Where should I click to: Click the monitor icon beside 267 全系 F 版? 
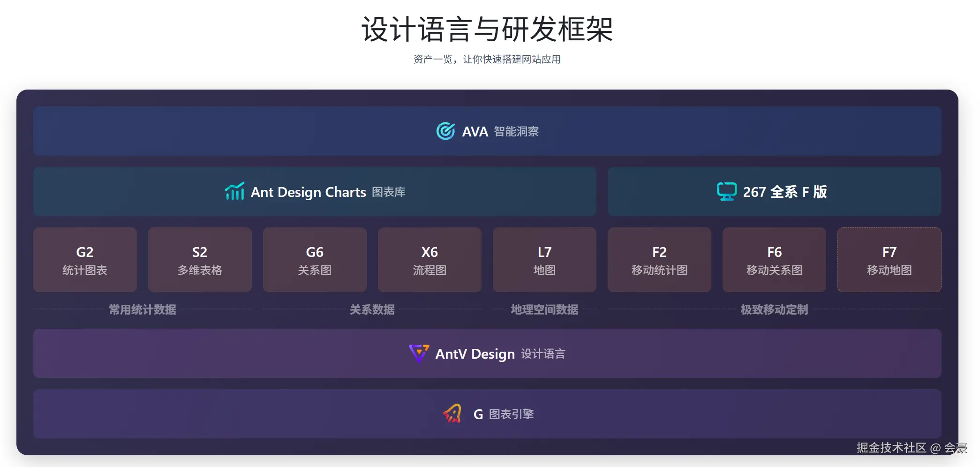click(x=727, y=191)
